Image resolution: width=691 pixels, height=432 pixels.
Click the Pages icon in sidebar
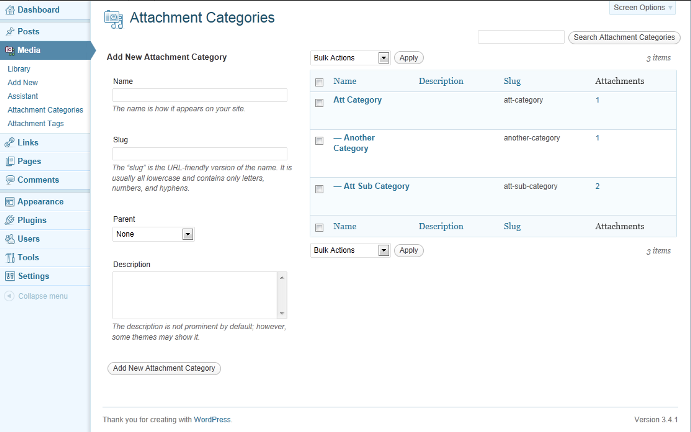9,161
